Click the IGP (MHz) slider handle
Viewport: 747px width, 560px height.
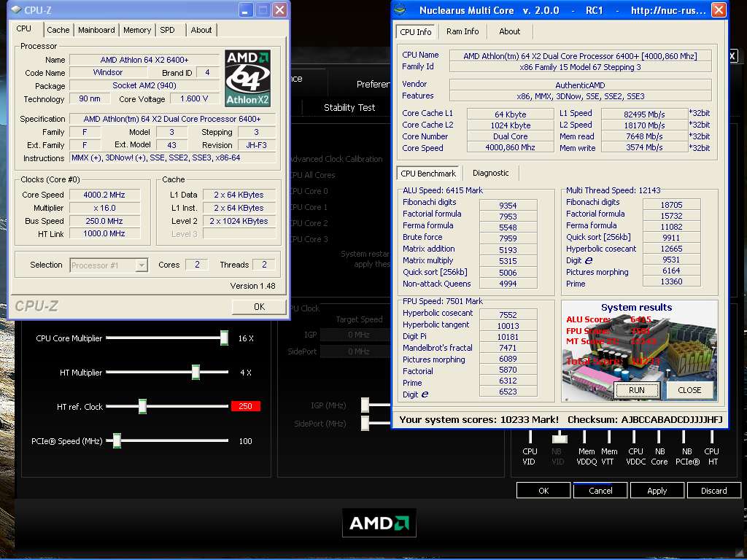point(365,405)
